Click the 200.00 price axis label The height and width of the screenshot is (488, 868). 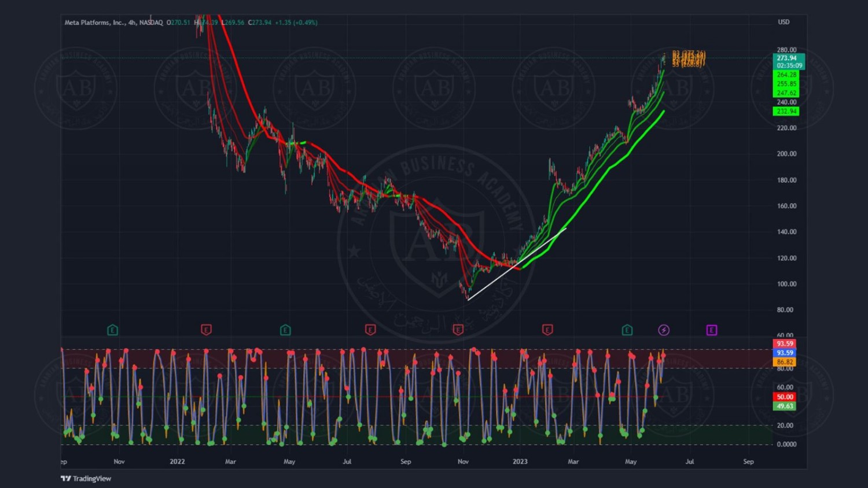(786, 154)
